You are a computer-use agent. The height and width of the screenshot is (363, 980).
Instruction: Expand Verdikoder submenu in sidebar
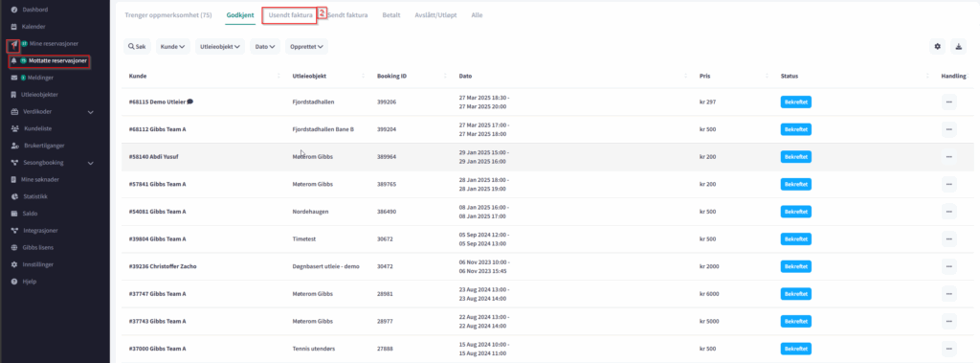pyautogui.click(x=91, y=112)
